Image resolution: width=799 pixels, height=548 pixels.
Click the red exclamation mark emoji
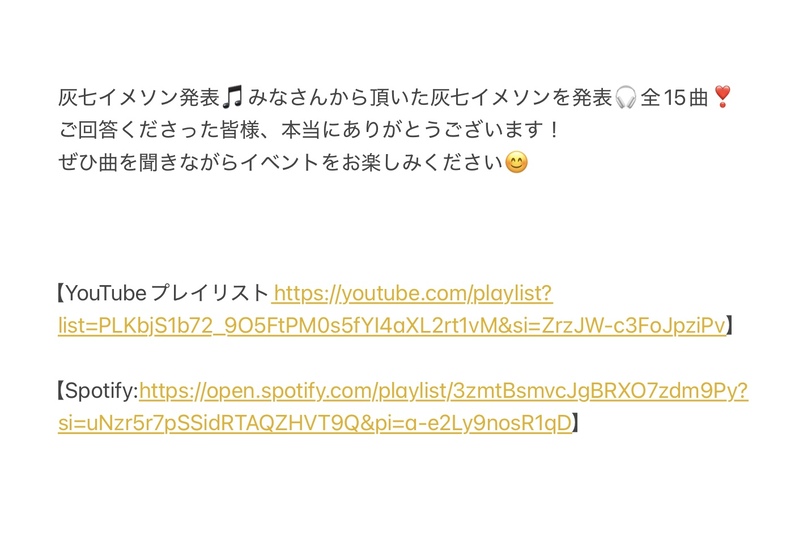click(x=723, y=97)
